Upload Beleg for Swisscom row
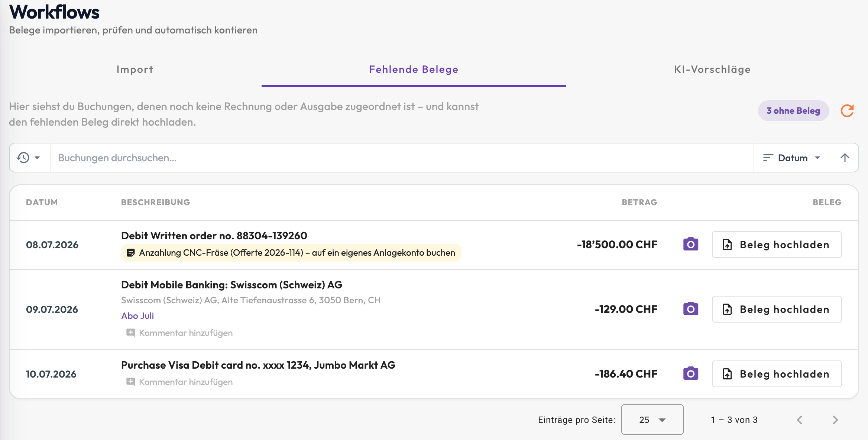 [x=777, y=309]
